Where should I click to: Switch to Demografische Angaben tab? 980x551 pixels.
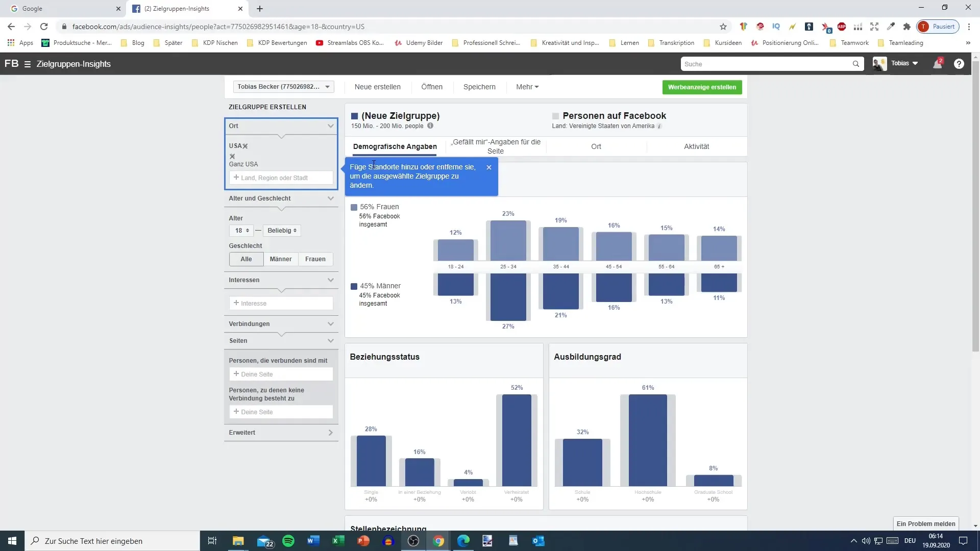pyautogui.click(x=395, y=146)
